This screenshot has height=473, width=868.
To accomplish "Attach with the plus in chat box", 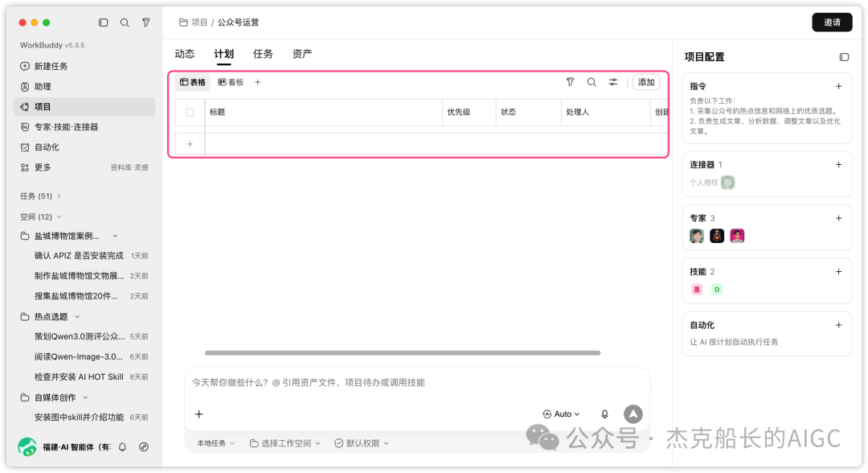I will tap(199, 413).
